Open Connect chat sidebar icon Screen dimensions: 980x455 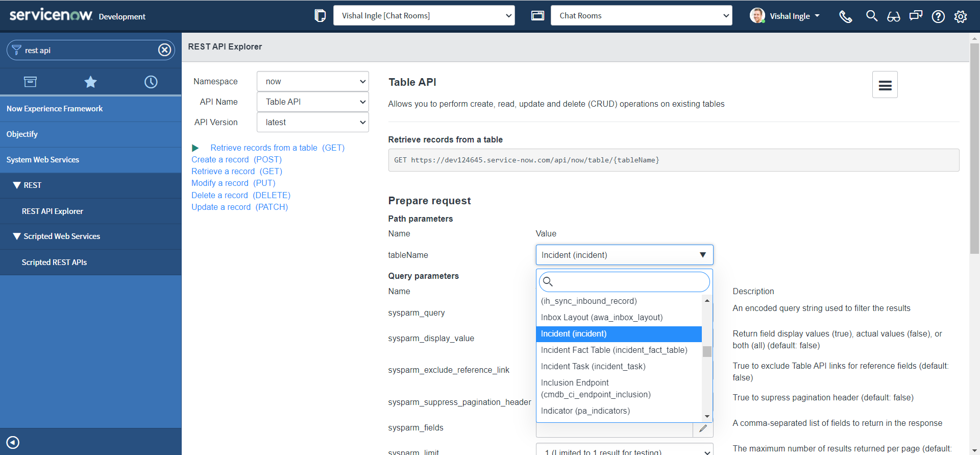pos(916,16)
